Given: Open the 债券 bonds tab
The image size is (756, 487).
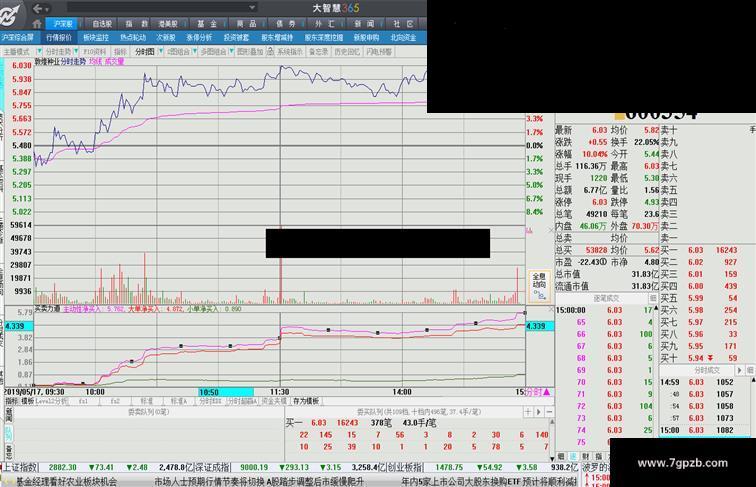Looking at the screenshot, I should pyautogui.click(x=285, y=24).
